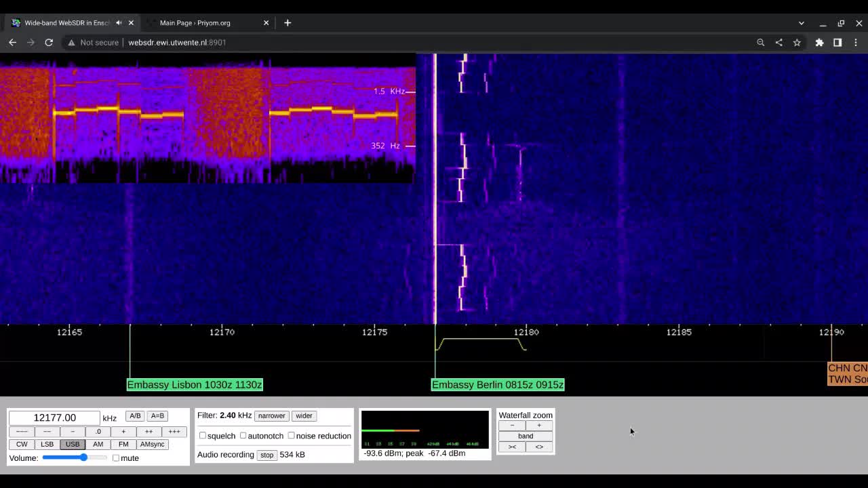
Task: Open the browser Extensions puzzle icon
Action: coord(819,42)
